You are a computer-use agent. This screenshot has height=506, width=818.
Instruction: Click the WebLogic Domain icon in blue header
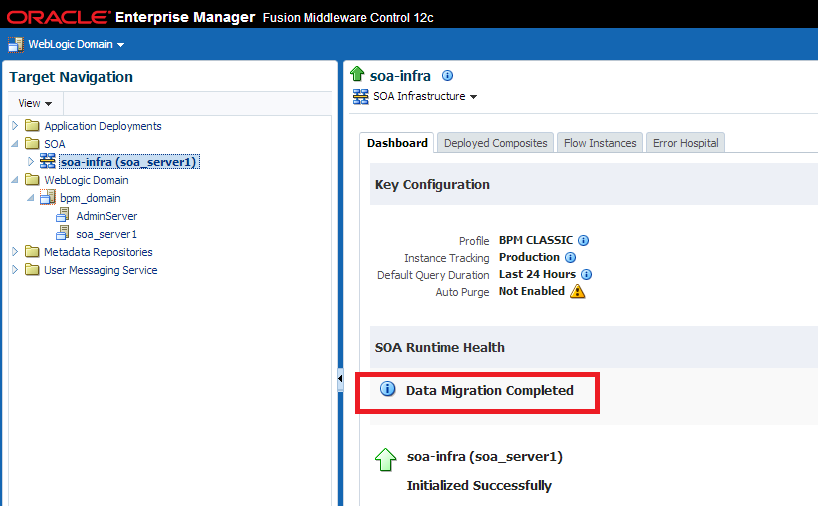pos(16,45)
